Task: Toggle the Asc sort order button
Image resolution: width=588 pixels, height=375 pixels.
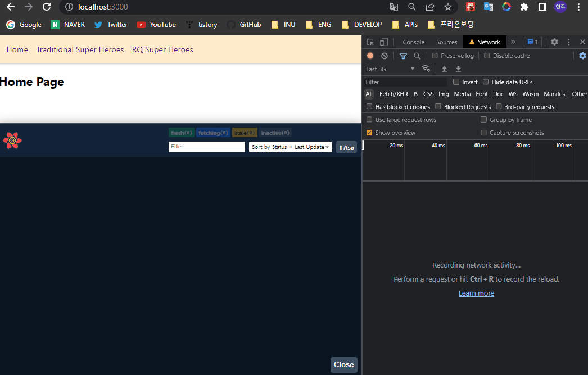Action: pyautogui.click(x=346, y=147)
